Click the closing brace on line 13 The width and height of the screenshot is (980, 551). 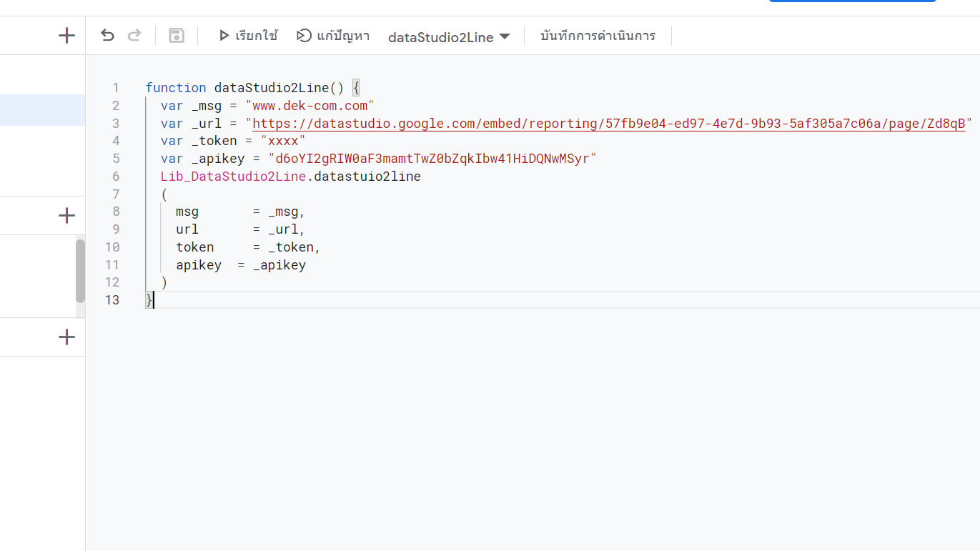coord(149,300)
